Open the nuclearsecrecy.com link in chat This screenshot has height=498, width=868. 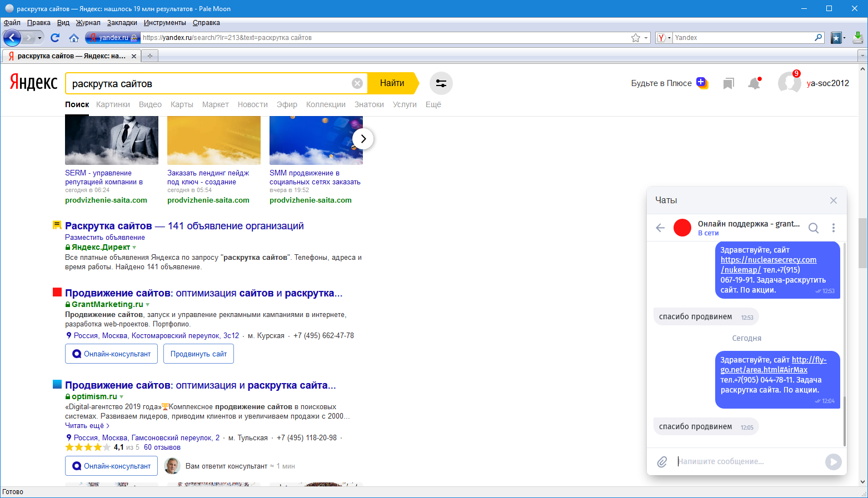click(769, 265)
